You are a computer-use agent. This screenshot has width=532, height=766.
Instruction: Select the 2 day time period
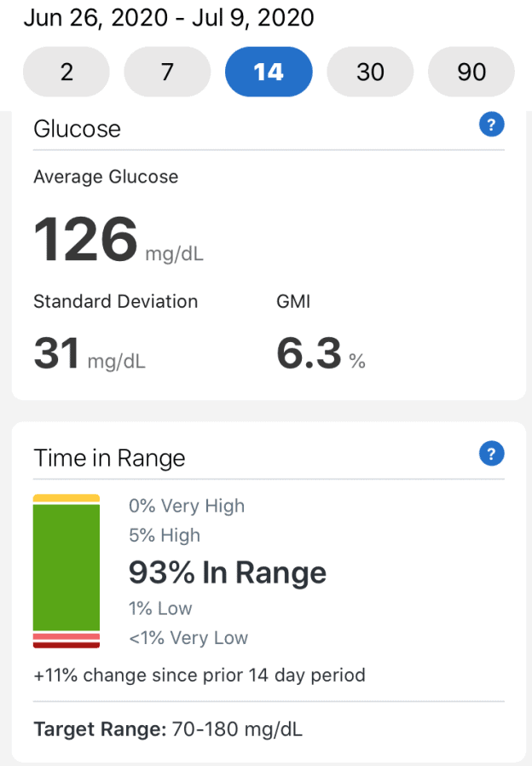(66, 72)
